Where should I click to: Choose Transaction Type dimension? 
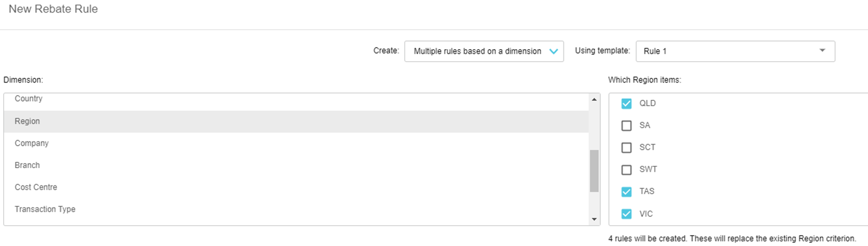coord(45,209)
